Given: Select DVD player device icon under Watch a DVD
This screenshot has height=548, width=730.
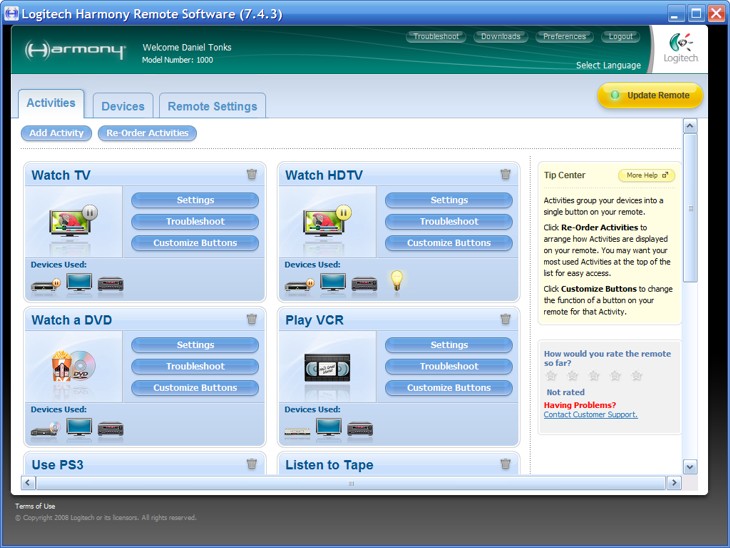Looking at the screenshot, I should click(46, 429).
